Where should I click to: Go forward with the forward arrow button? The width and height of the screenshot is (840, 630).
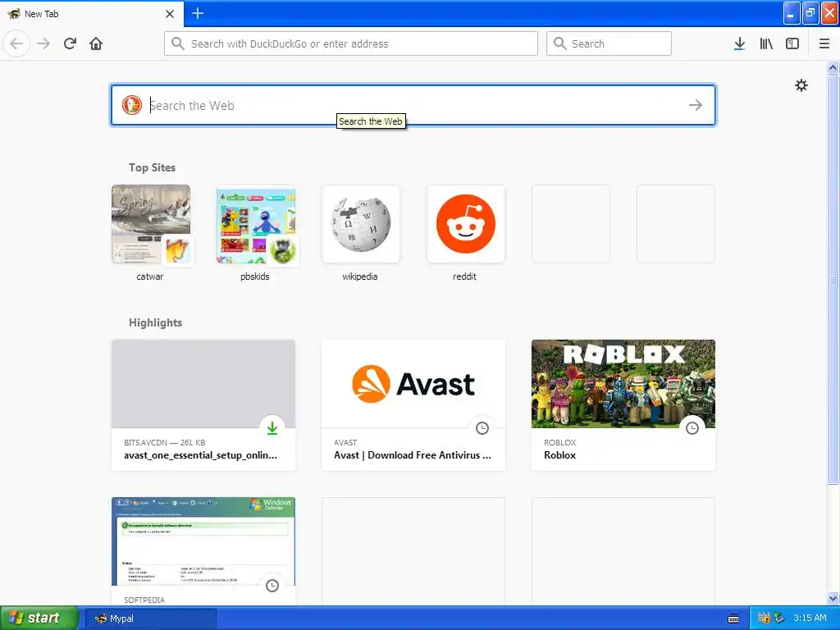(43, 43)
